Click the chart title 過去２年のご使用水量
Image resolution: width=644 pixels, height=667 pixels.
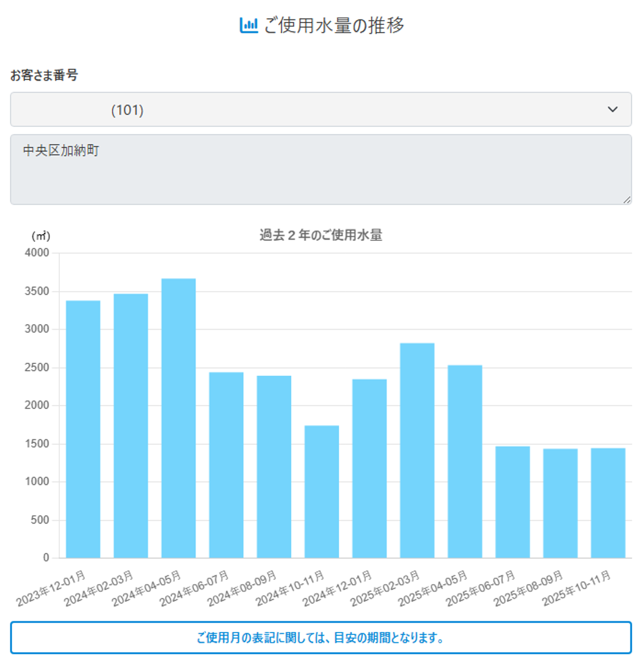[321, 235]
